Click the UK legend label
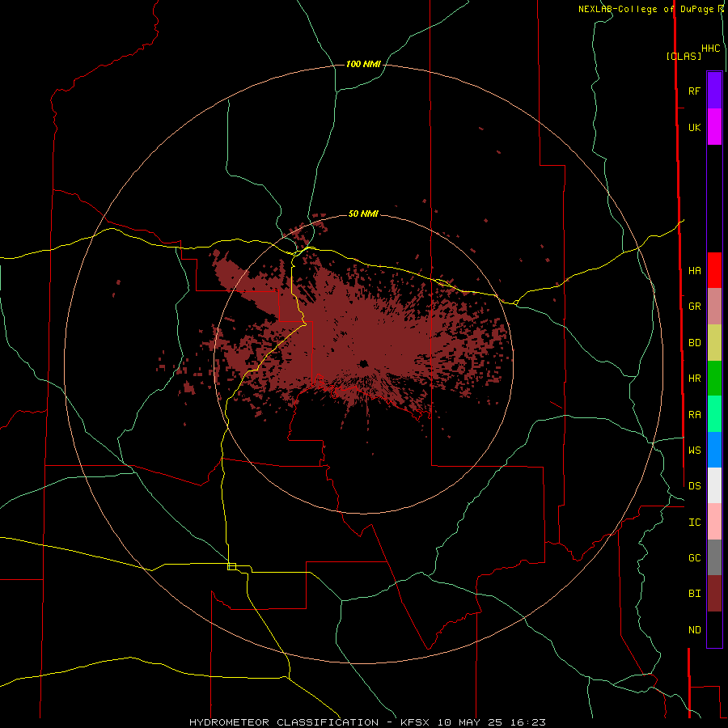The width and height of the screenshot is (728, 728). click(x=694, y=127)
